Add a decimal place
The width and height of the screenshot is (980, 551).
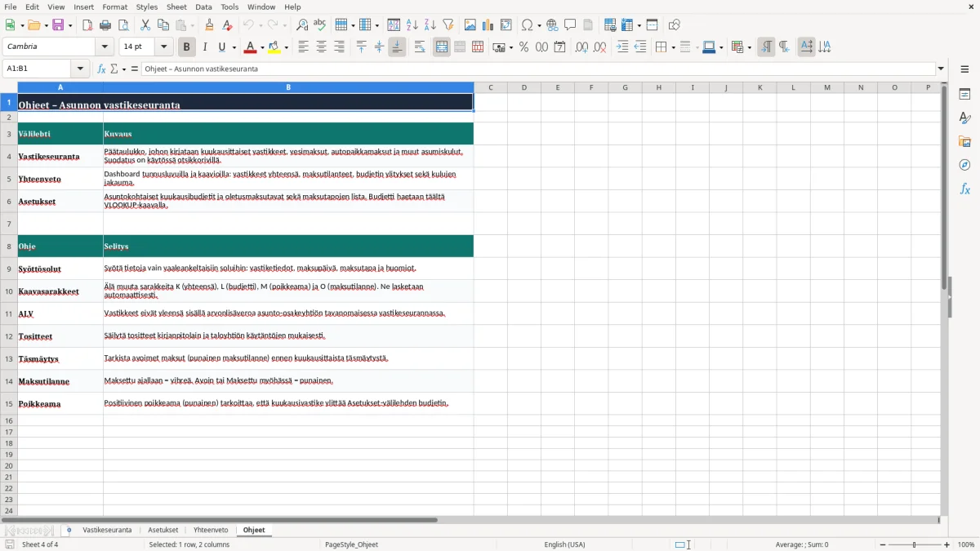(x=581, y=47)
